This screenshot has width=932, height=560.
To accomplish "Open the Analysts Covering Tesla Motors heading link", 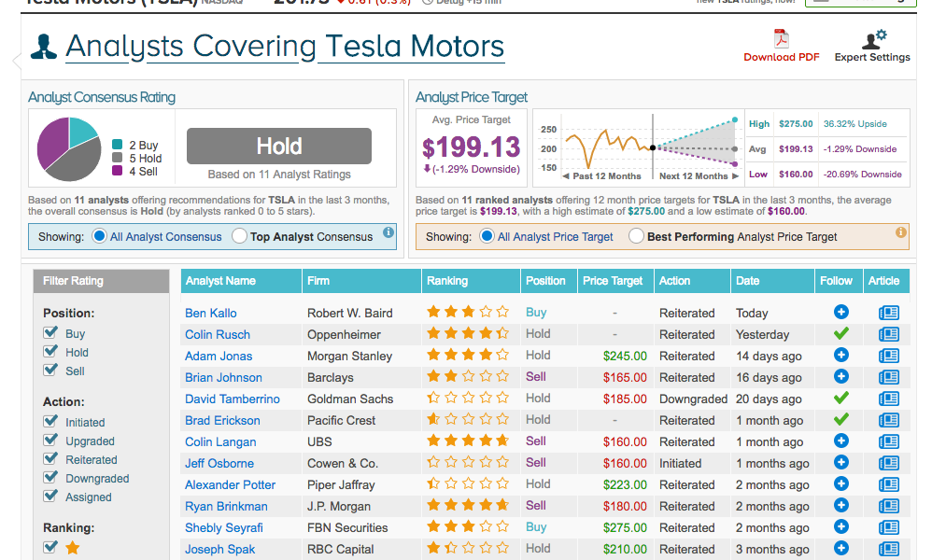I will click(x=285, y=47).
